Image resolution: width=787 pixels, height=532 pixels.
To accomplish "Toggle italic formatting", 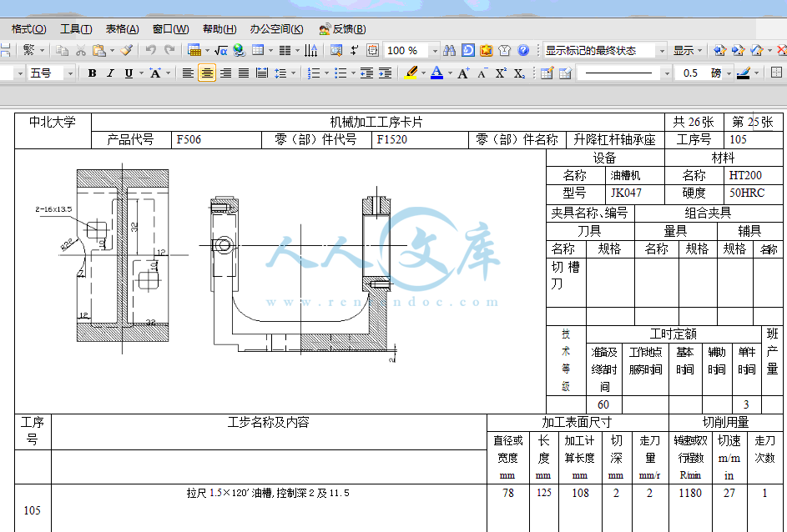I will [x=110, y=73].
